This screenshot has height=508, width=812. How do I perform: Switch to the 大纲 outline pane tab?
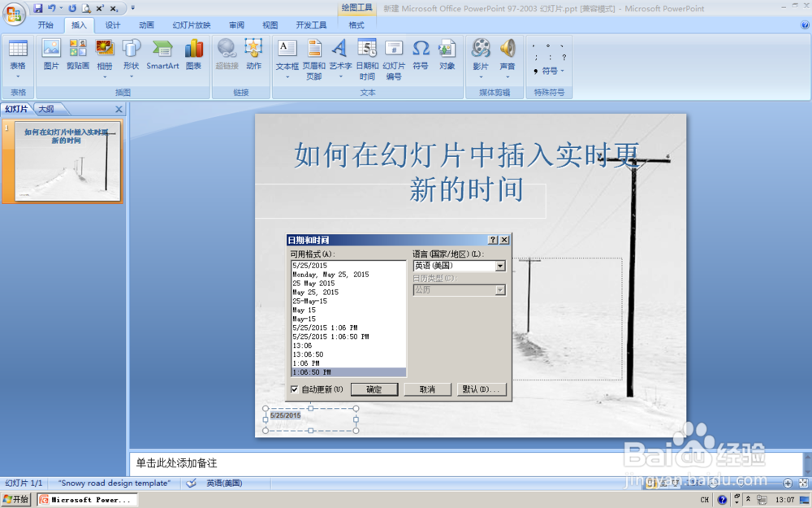point(46,109)
